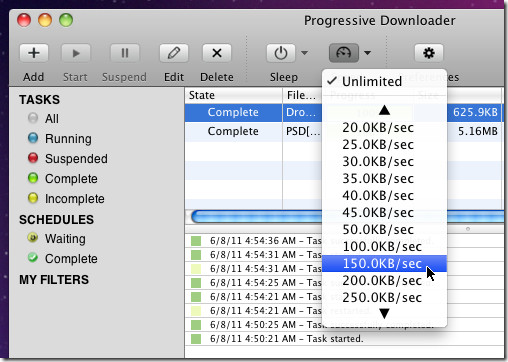The image size is (508, 362).
Task: Click the Start play button
Action: point(76,53)
